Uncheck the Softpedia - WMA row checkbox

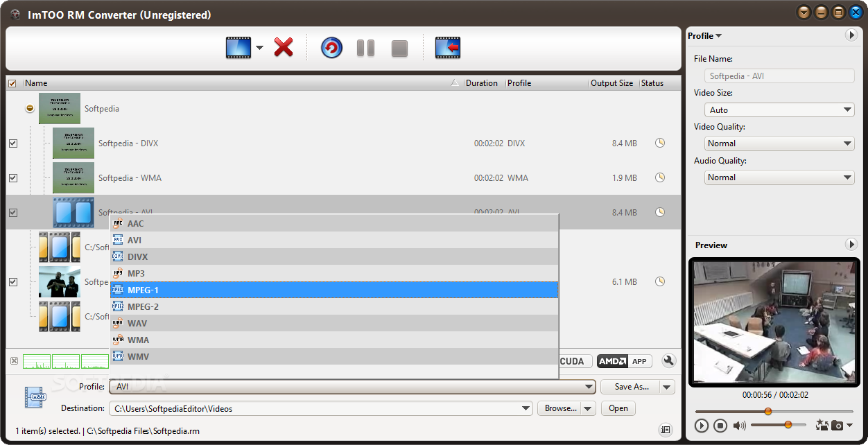click(x=12, y=178)
